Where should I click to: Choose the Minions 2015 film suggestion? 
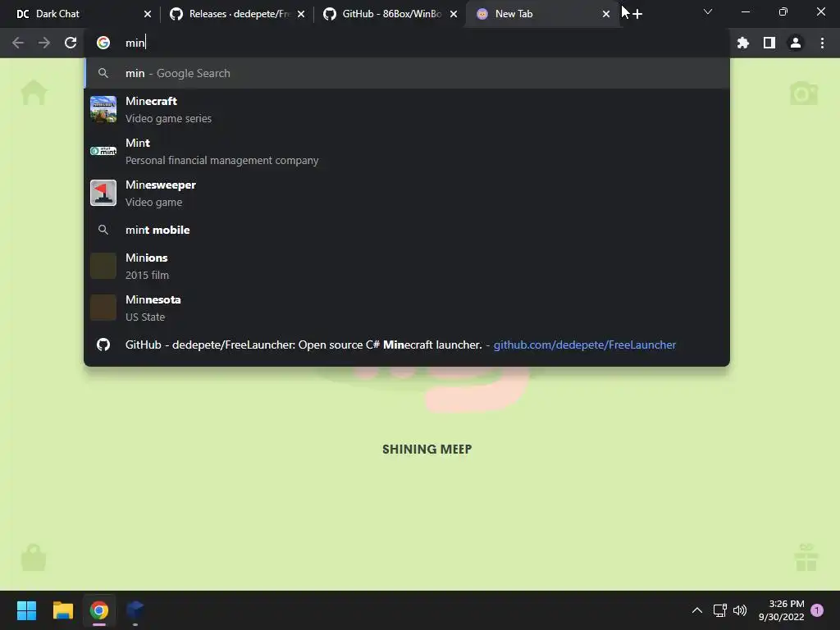407,266
